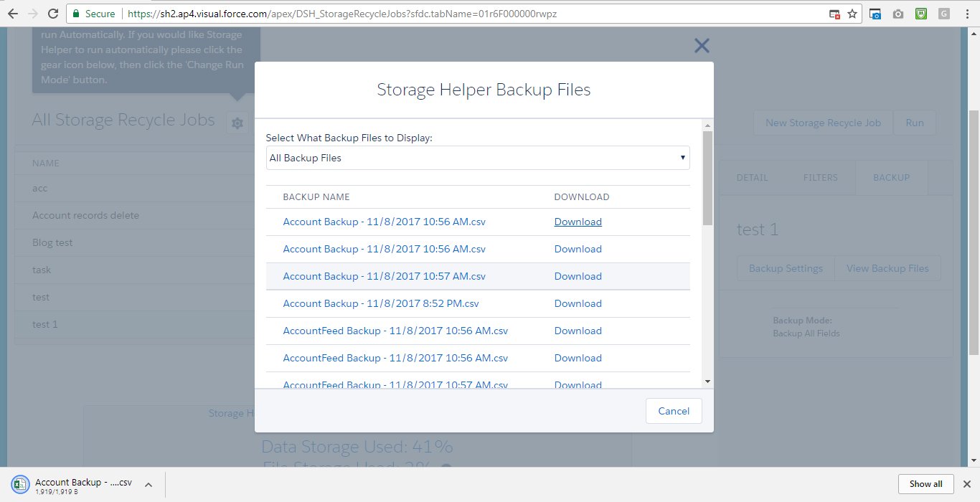Open the backup files display dropdown
Viewport: 980px width, 502px height.
click(478, 158)
